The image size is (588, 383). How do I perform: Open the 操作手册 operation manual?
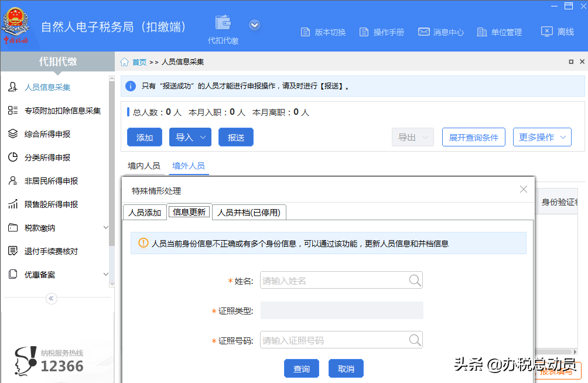click(381, 32)
